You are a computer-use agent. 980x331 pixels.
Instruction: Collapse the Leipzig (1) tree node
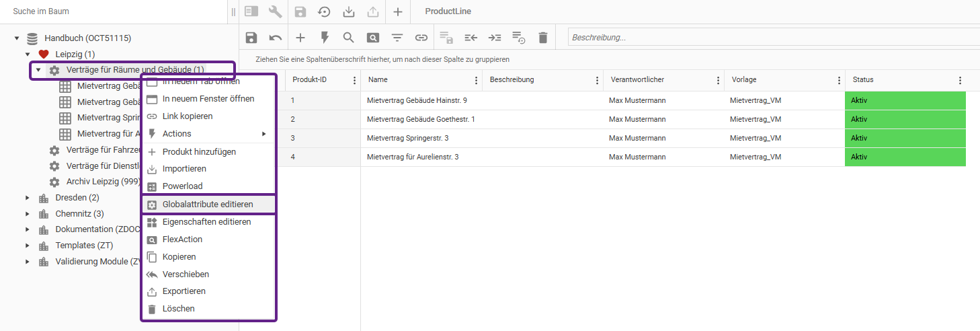click(28, 54)
